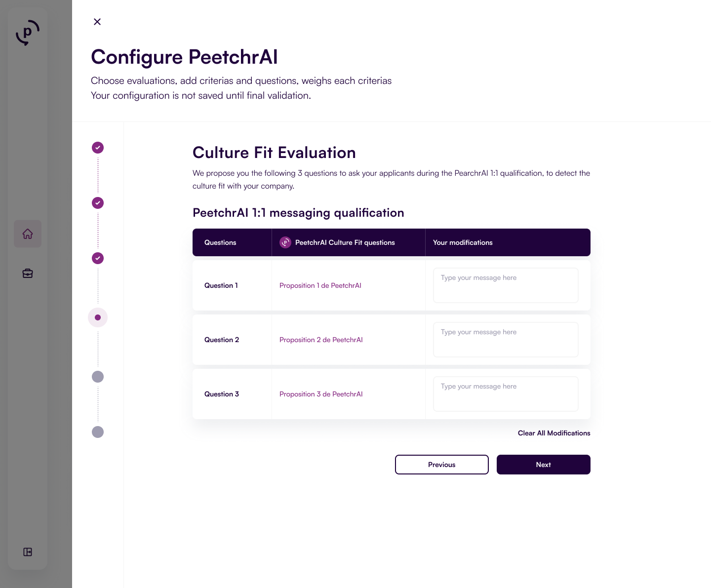
Task: Proceed with the Next button
Action: coord(543,465)
